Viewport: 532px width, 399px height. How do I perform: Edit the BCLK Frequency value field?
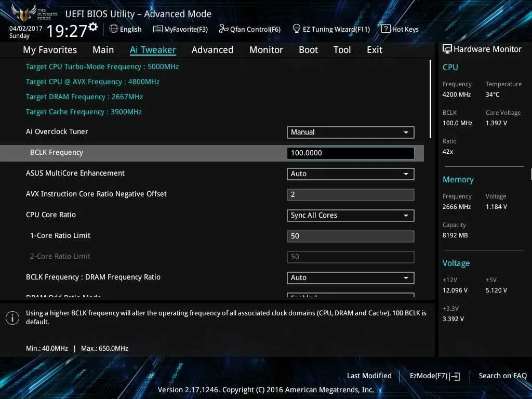point(350,153)
